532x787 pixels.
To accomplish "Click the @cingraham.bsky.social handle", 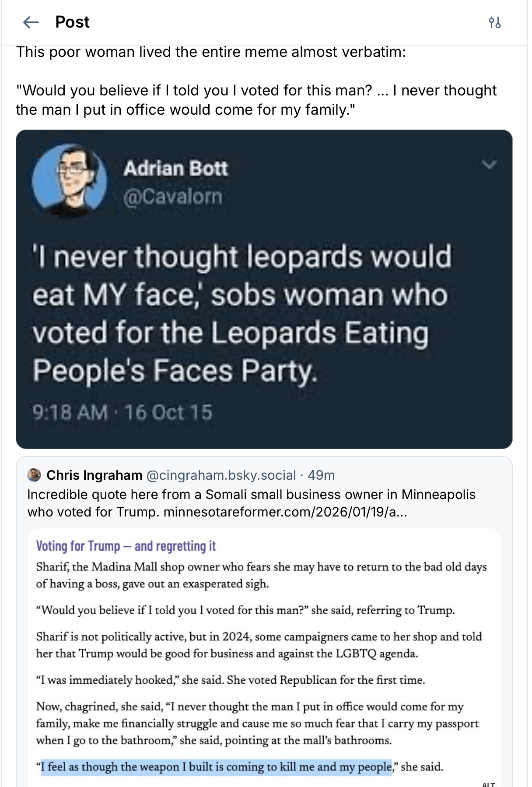I will 221,475.
